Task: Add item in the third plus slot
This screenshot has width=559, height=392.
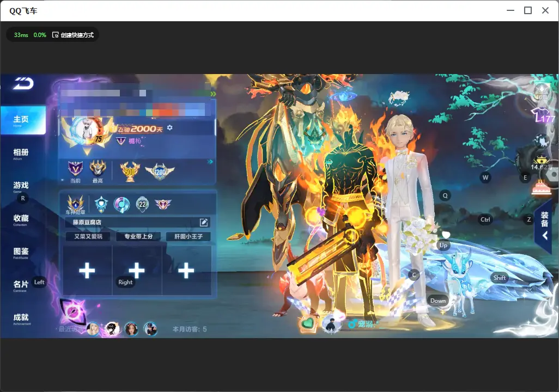Action: pos(186,271)
